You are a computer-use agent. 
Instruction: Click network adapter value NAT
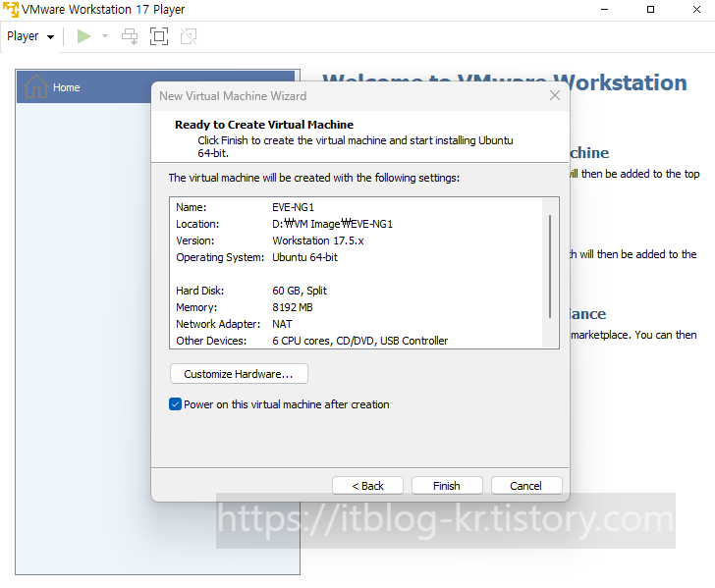282,324
